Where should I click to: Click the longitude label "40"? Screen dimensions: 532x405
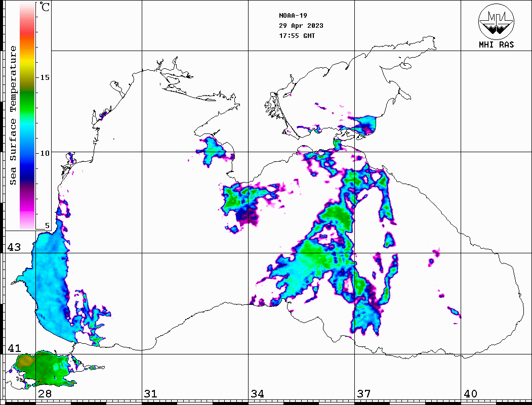tap(470, 393)
